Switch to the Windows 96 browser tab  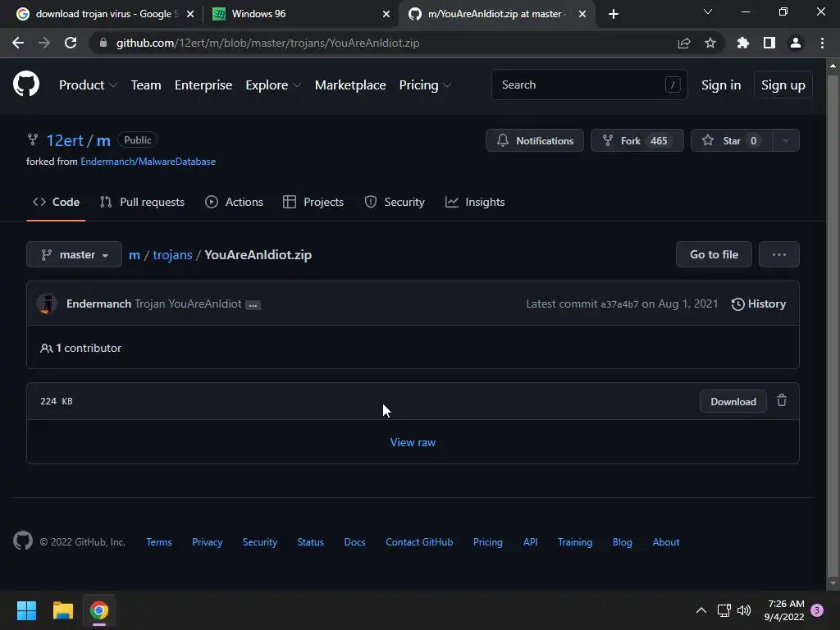301,14
